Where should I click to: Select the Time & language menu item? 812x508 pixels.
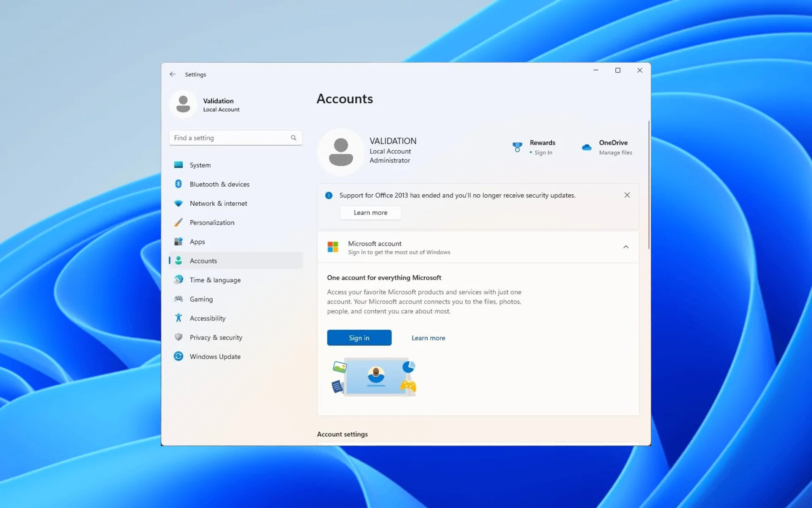coord(215,280)
